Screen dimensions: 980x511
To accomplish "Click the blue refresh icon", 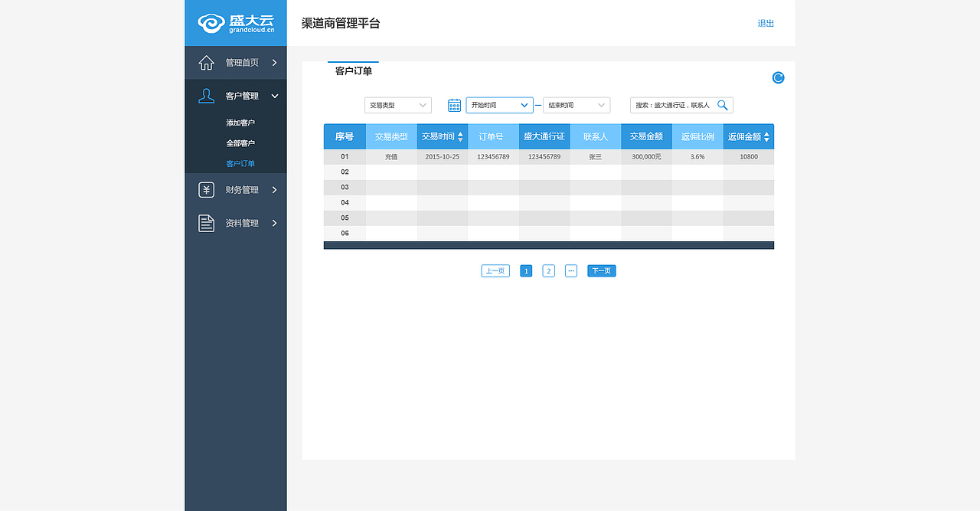I will coord(779,77).
